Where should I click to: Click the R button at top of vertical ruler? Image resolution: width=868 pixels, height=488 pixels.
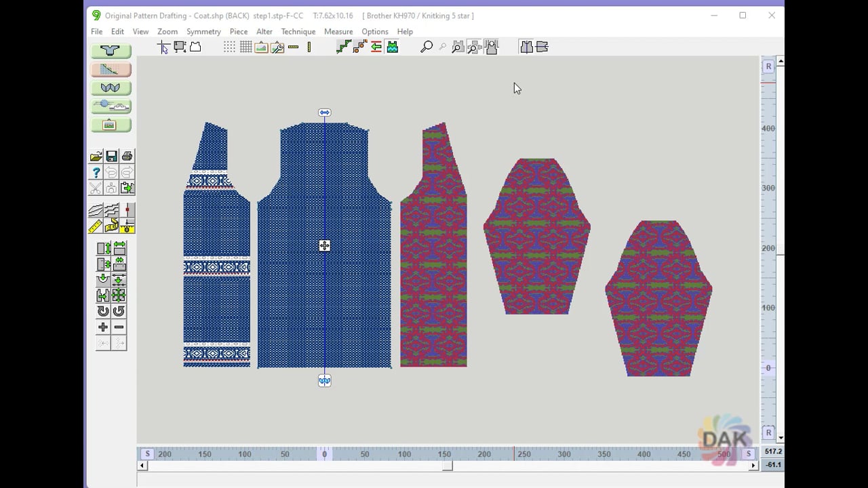[x=768, y=66]
